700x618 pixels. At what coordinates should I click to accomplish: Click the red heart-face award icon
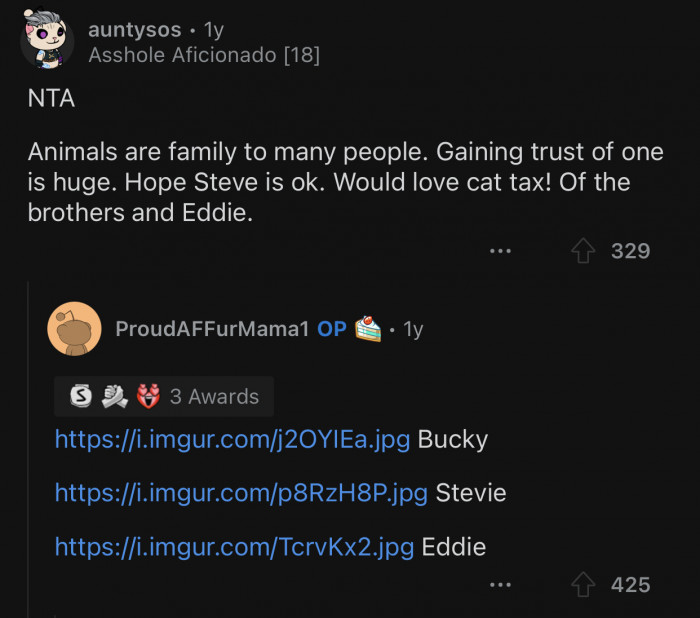pyautogui.click(x=147, y=397)
